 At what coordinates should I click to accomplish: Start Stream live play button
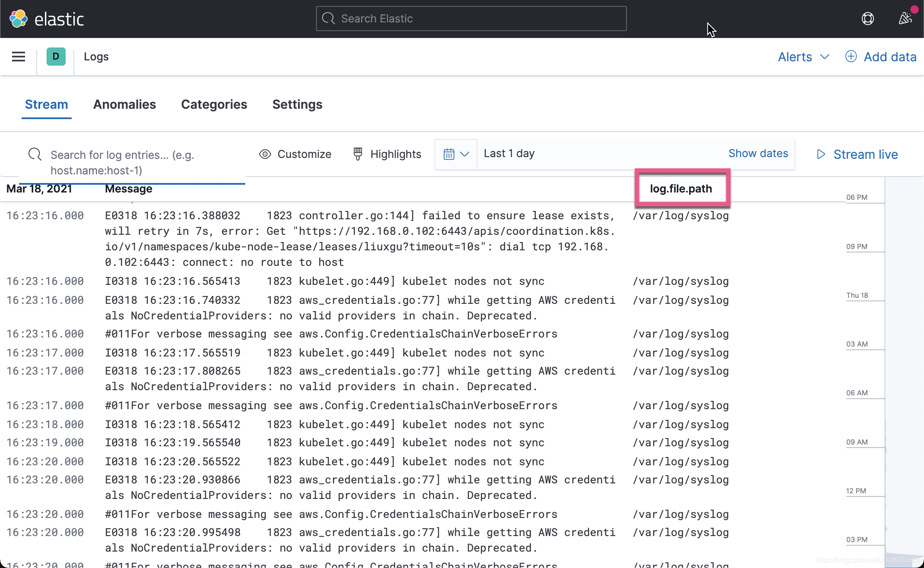click(x=821, y=154)
